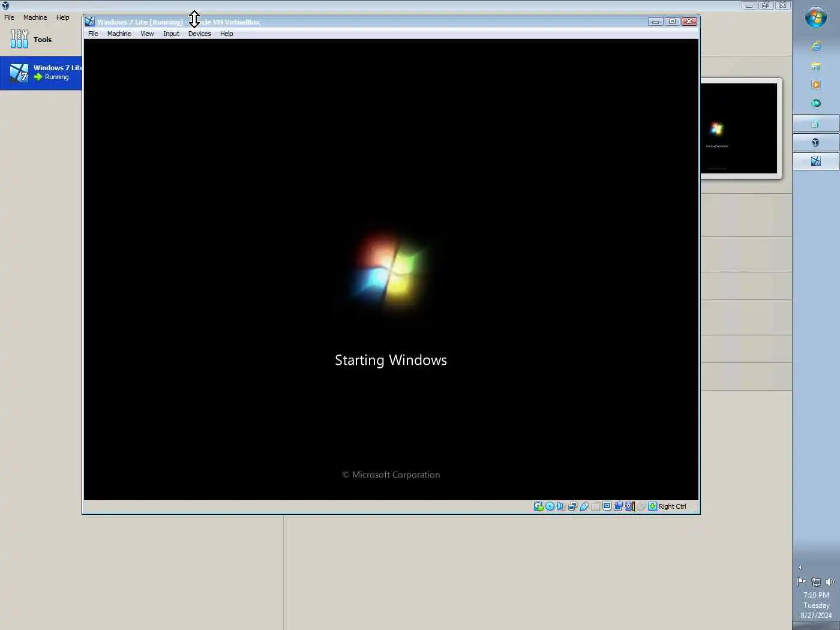840x630 pixels.
Task: Click the virtualization features V icon
Action: click(629, 506)
